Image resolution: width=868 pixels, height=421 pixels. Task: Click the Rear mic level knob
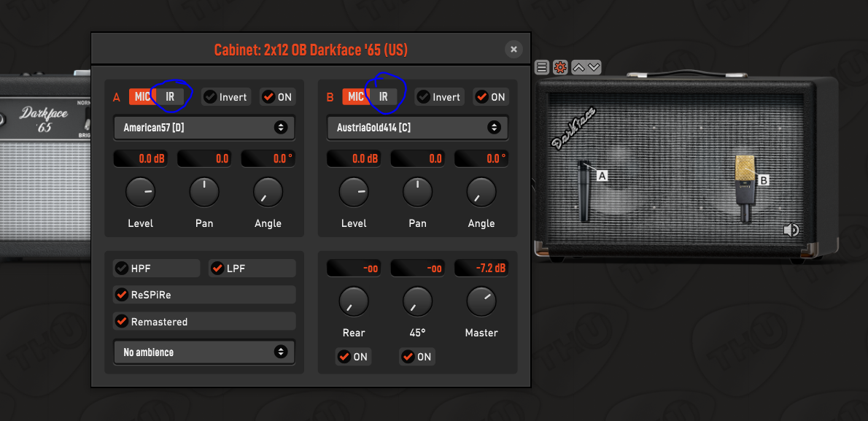[354, 301]
